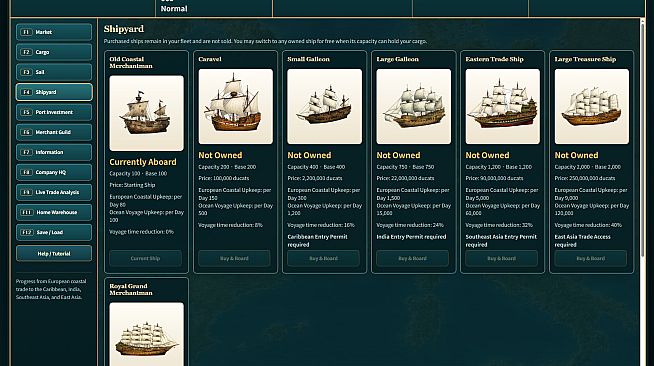The width and height of the screenshot is (654, 366).
Task: Click the Large Galleon ship image
Action: click(413, 106)
